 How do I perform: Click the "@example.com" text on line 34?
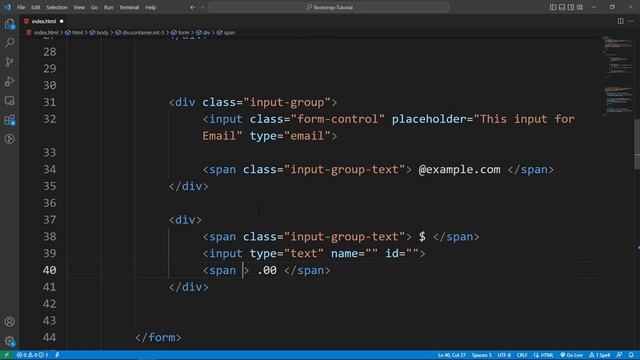(459, 169)
